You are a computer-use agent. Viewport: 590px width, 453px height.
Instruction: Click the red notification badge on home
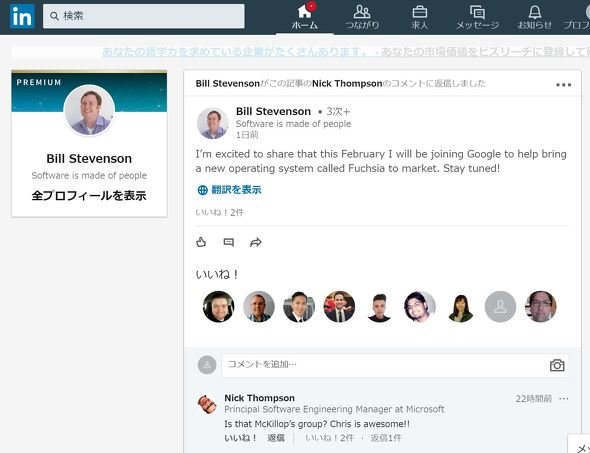(311, 6)
